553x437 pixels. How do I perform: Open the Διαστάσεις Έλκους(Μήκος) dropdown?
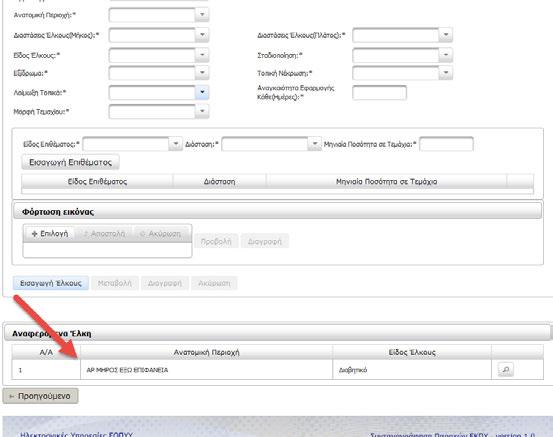point(202,35)
